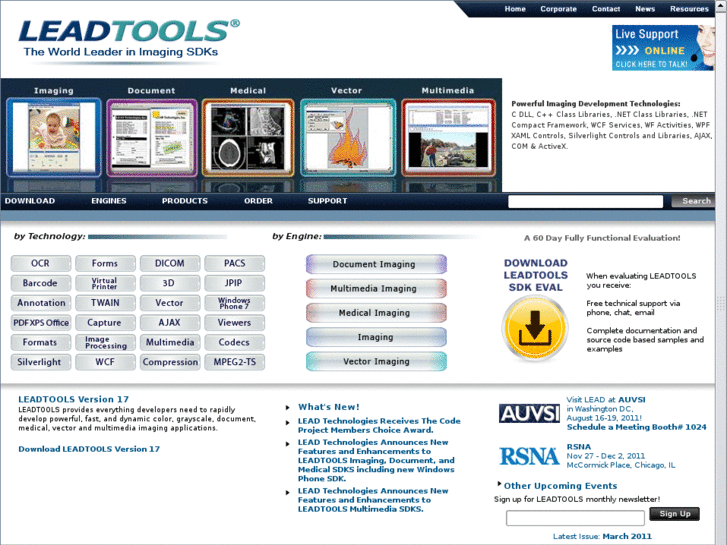
Task: Open the Imaging product thumbnail
Action: (54, 137)
